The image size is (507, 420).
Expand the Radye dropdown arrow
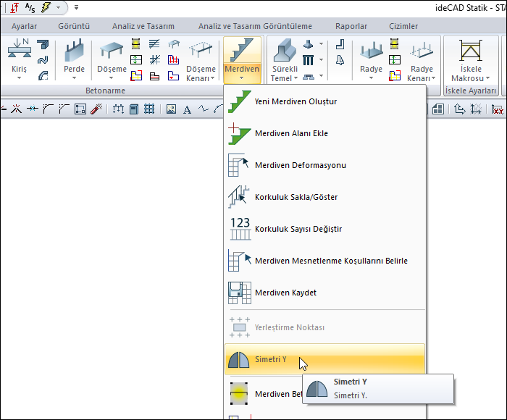click(x=371, y=78)
